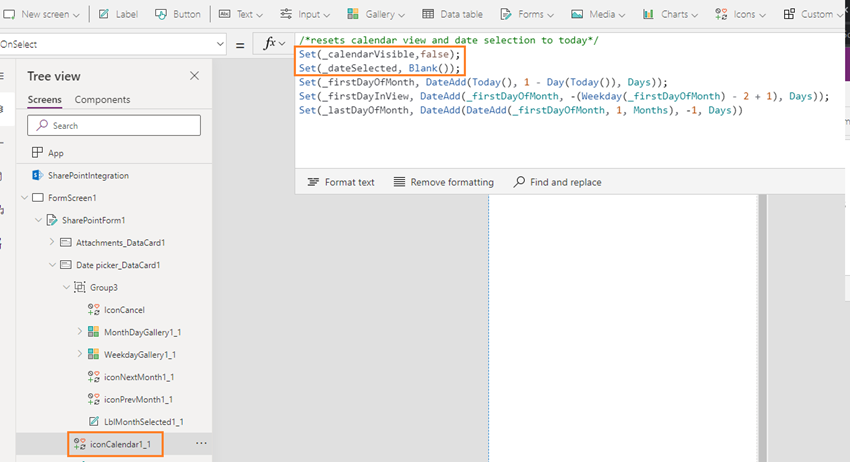This screenshot has height=462, width=850.
Task: Switch to the Screens tab
Action: pos(44,100)
